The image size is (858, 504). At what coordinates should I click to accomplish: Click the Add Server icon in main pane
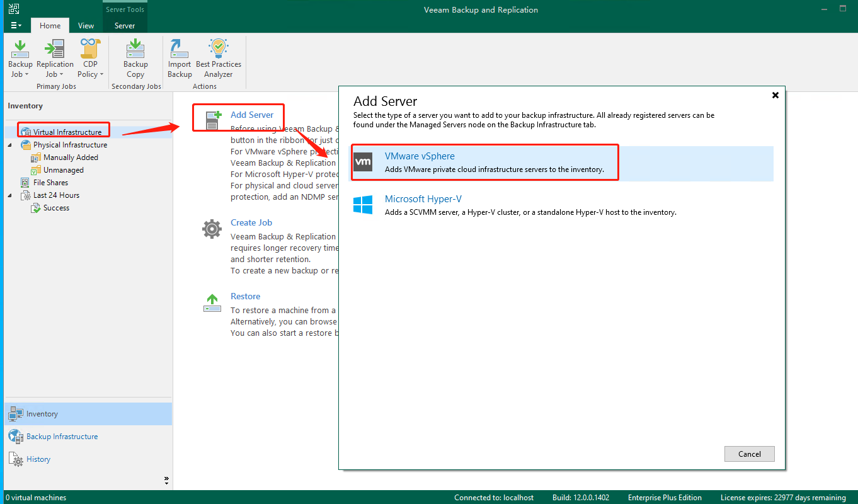212,119
